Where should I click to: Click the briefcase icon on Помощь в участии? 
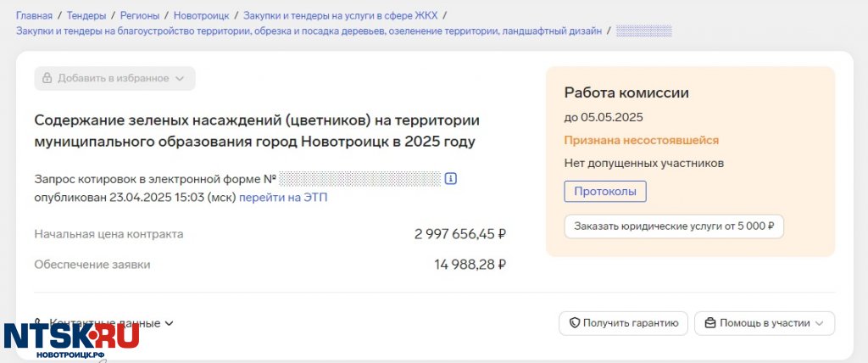(710, 323)
